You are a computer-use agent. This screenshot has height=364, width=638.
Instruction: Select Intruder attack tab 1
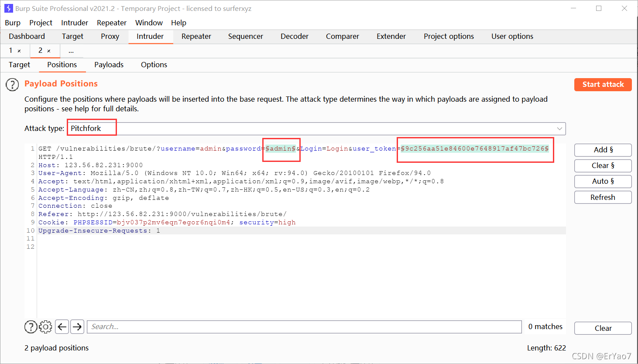click(x=11, y=51)
